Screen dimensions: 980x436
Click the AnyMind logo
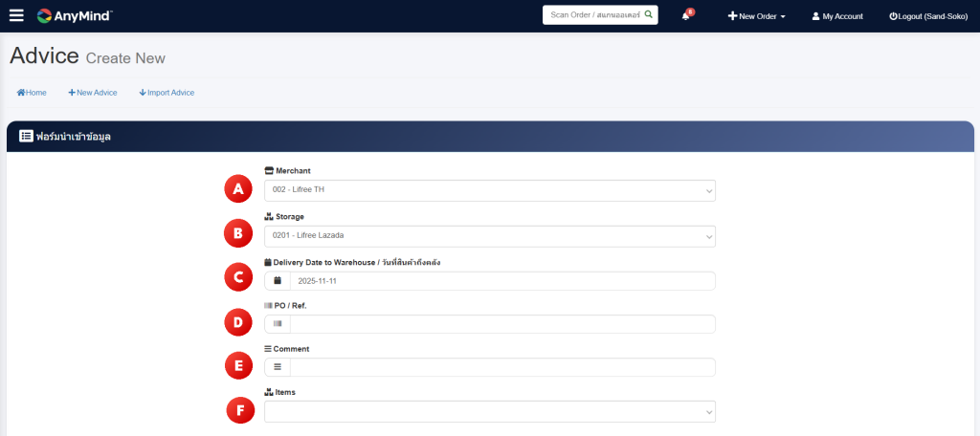coord(75,15)
